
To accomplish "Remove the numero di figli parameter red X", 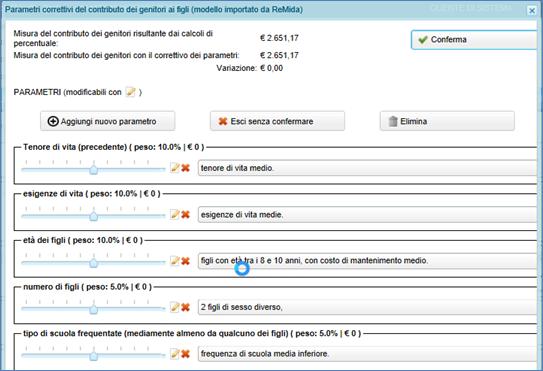I will click(186, 307).
